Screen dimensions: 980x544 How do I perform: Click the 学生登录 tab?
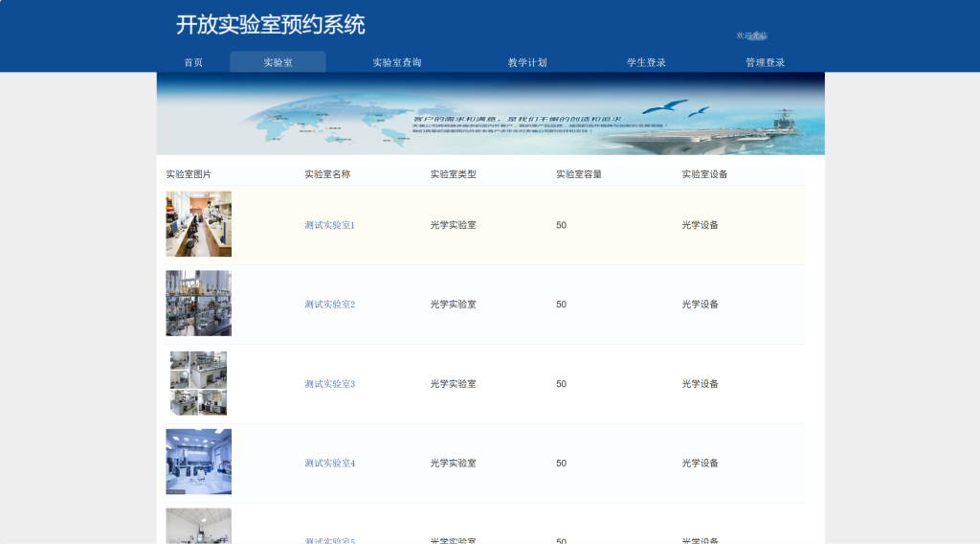[646, 62]
